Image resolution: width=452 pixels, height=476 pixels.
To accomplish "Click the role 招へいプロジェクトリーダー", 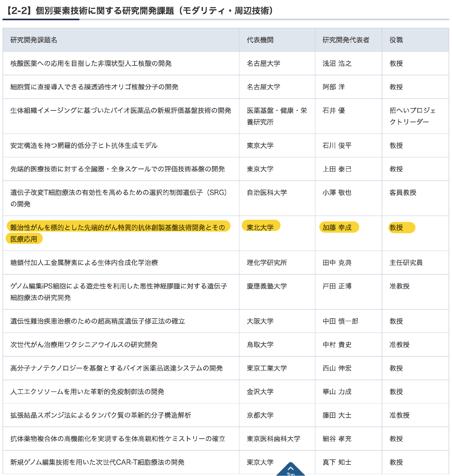I will pyautogui.click(x=413, y=116).
